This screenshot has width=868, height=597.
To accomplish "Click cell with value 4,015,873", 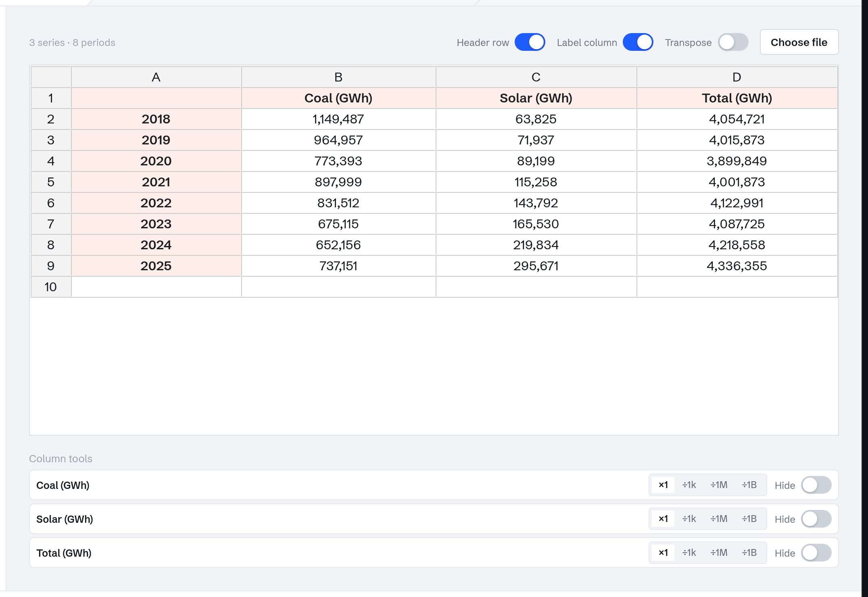I will [x=737, y=140].
